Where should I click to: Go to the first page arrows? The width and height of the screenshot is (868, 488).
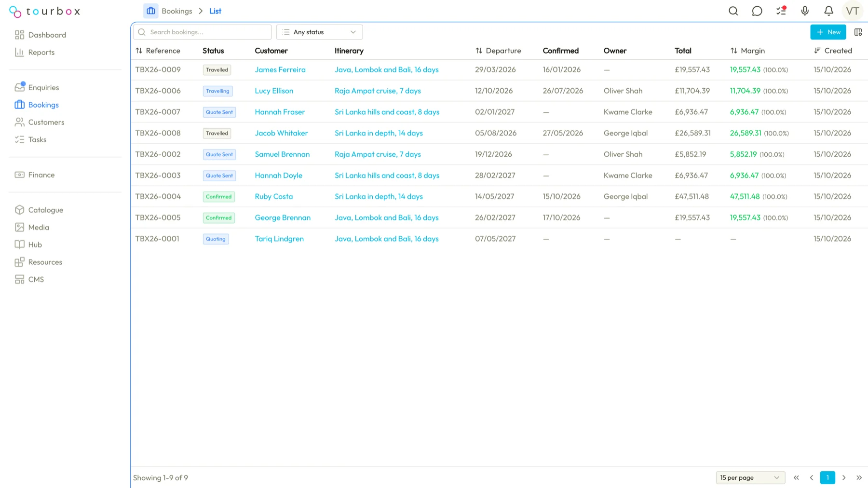796,477
